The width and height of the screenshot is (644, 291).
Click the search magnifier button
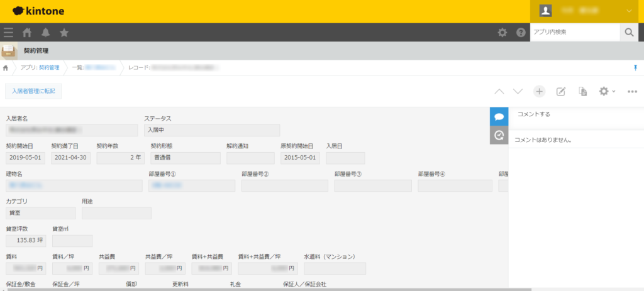[628, 33]
